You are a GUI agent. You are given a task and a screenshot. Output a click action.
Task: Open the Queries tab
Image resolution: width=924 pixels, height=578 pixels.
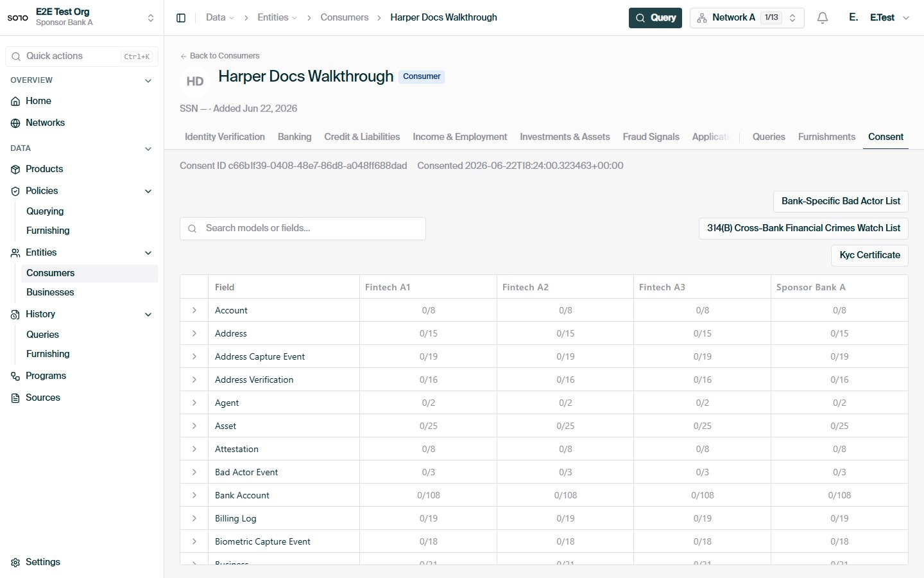pos(769,137)
